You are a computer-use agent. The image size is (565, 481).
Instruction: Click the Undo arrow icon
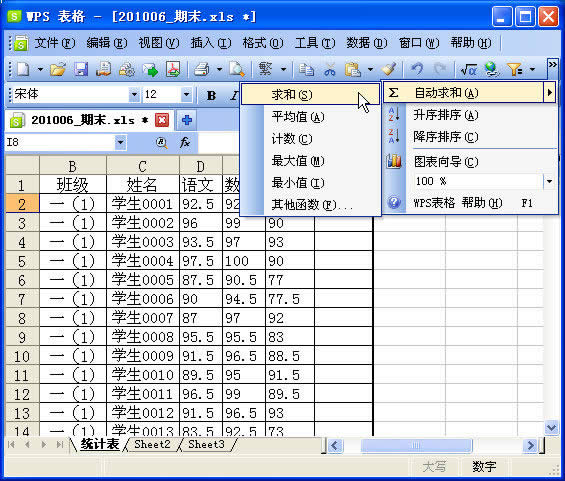point(417,69)
